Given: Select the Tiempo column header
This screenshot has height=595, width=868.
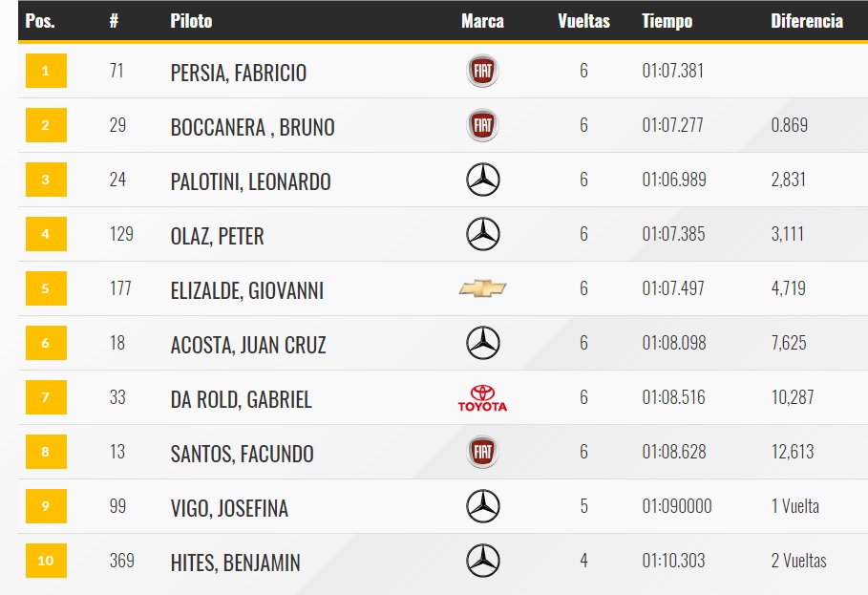Looking at the screenshot, I should (667, 21).
